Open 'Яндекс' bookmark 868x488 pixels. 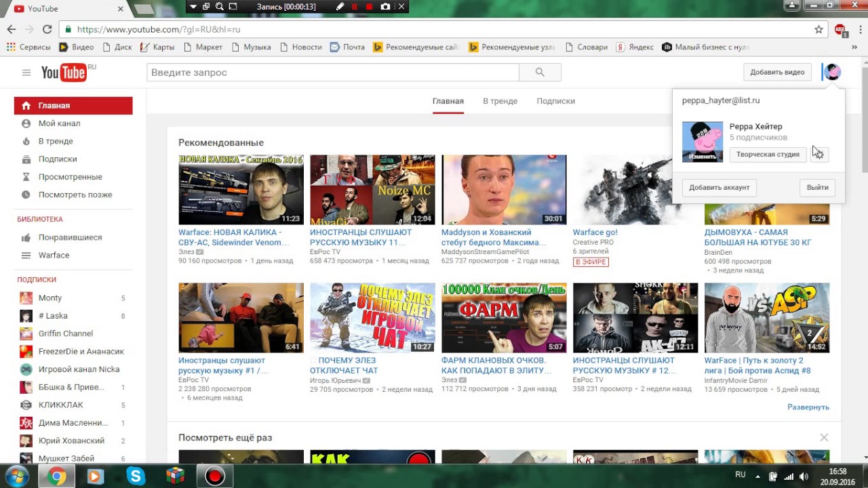[635, 47]
